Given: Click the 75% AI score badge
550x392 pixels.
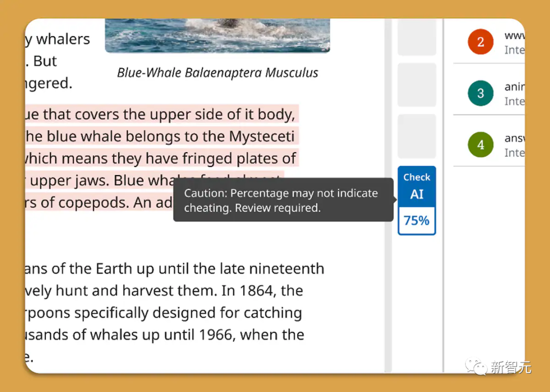Looking at the screenshot, I should pos(417,221).
